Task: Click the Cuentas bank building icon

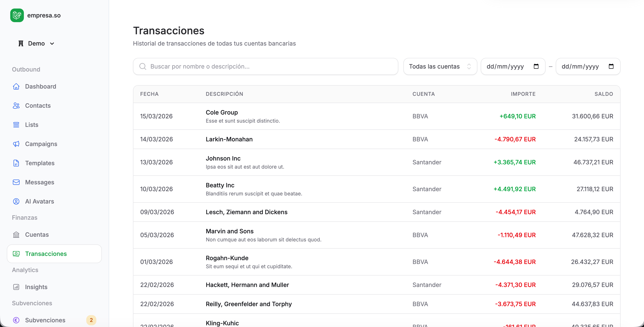Action: click(16, 235)
